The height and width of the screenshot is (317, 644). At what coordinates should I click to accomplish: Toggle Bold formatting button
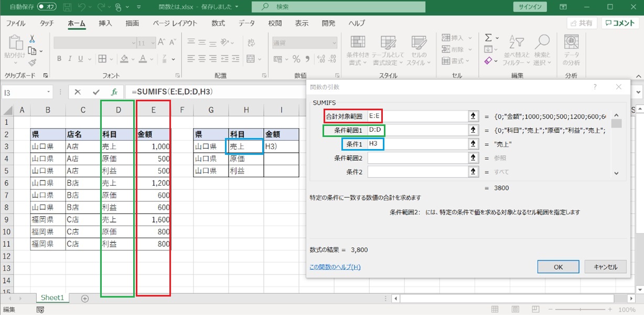click(x=59, y=58)
